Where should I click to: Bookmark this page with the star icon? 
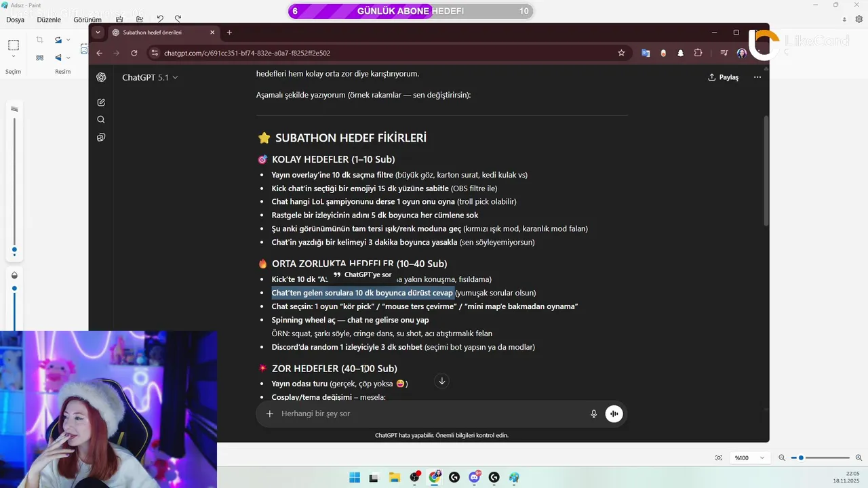(x=621, y=53)
